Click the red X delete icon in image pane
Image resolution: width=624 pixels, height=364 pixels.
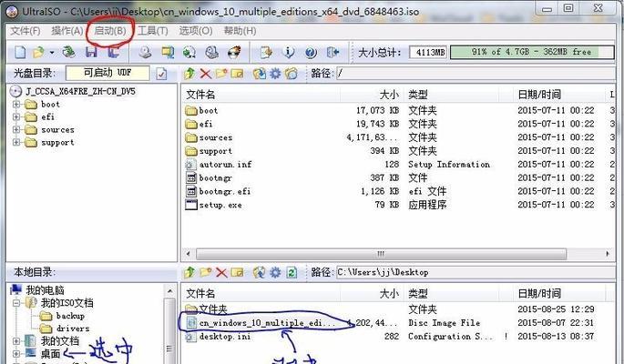tap(205, 73)
